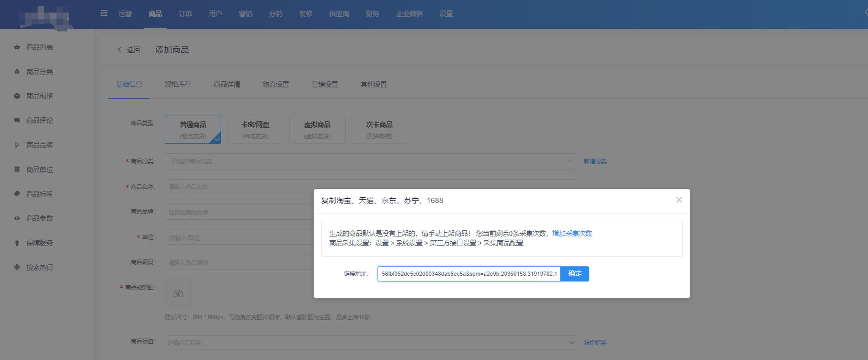Open the 用户 top menu
868x360 pixels.
[215, 14]
